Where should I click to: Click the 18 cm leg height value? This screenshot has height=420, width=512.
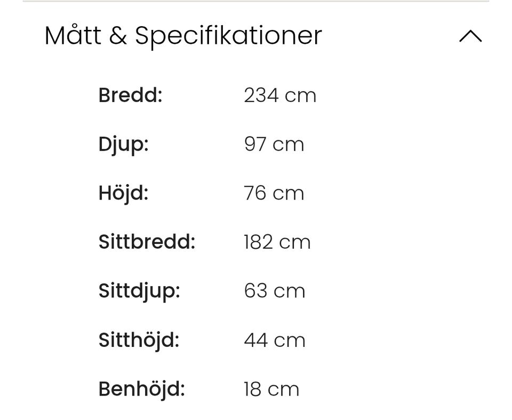(271, 389)
